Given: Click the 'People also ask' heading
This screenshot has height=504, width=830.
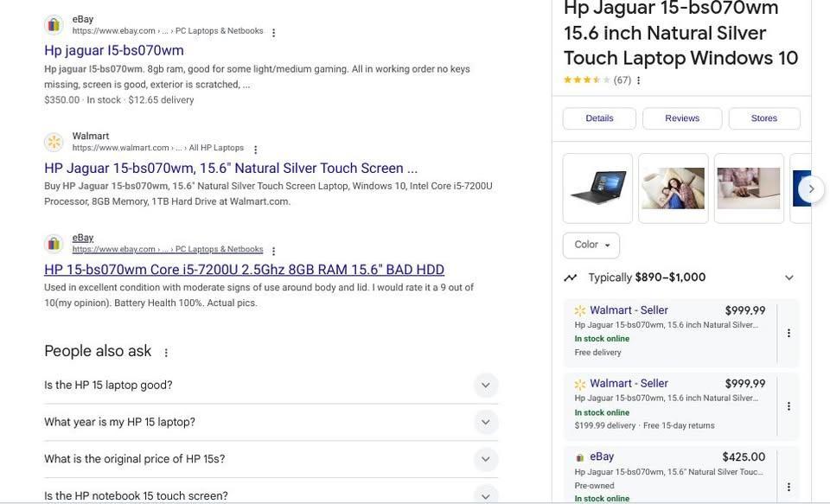Looking at the screenshot, I should tap(98, 351).
